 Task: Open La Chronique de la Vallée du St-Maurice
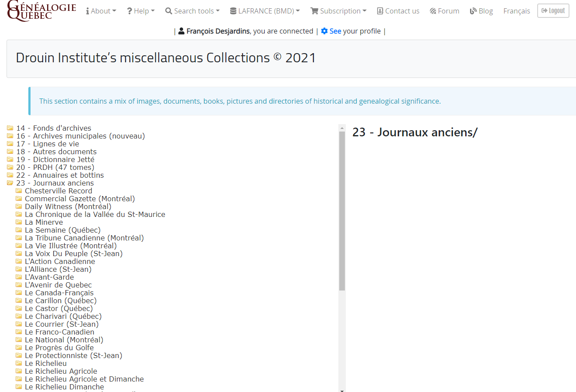coord(95,214)
